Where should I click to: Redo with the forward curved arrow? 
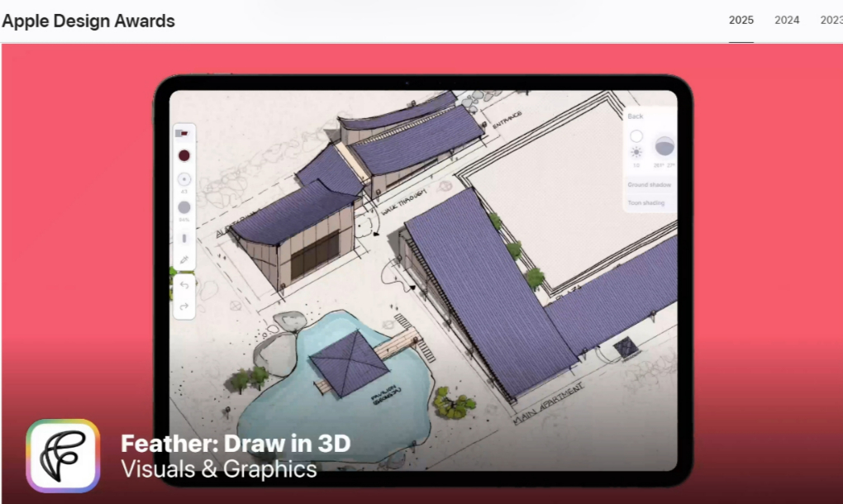(x=183, y=307)
